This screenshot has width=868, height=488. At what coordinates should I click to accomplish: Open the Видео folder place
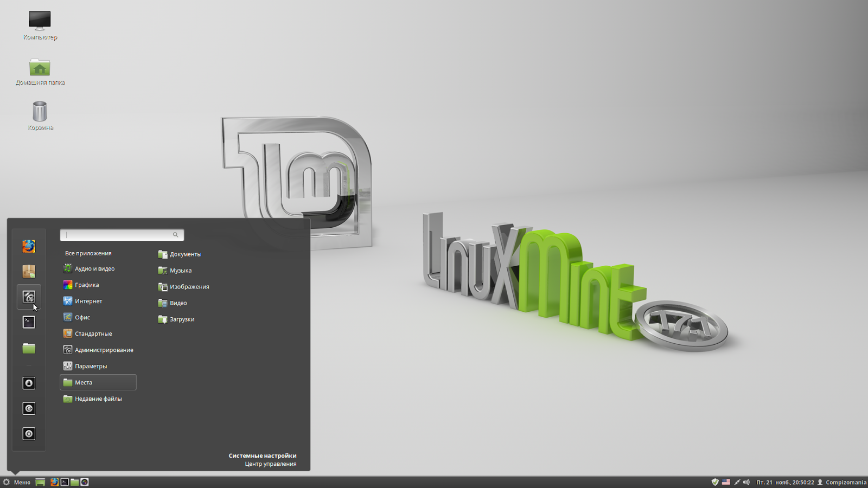(173, 303)
